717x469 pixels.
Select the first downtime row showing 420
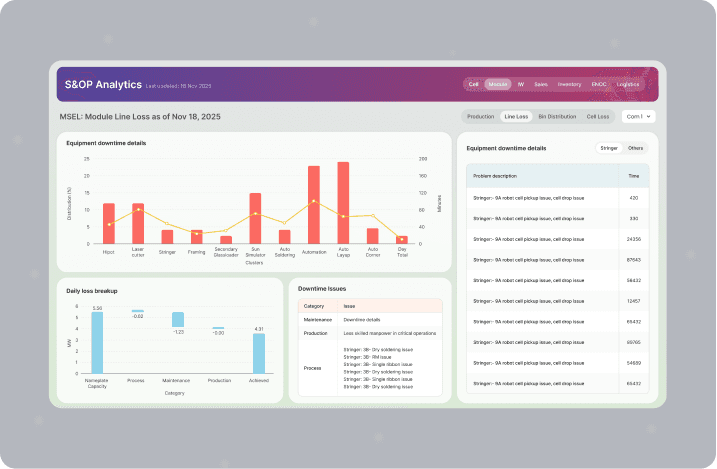(557, 198)
